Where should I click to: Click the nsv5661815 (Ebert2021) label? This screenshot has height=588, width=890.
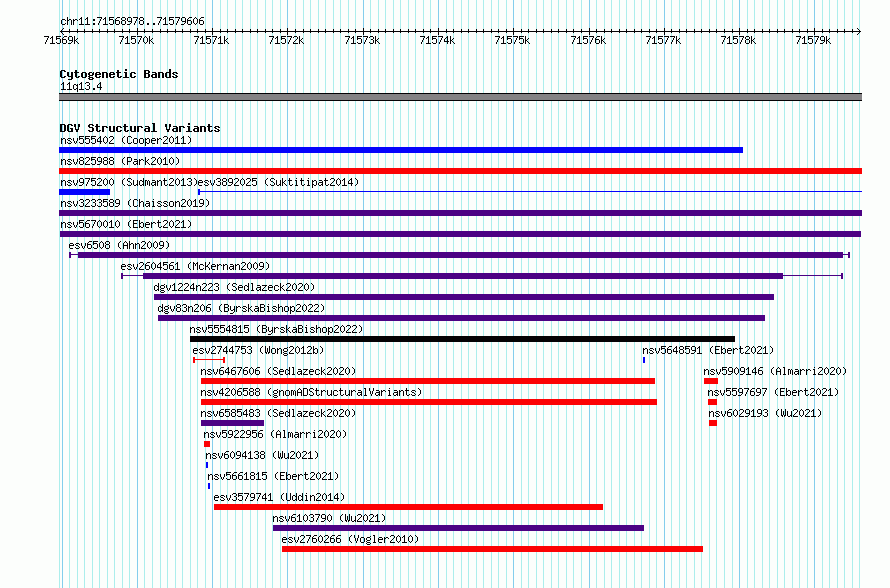(x=273, y=476)
